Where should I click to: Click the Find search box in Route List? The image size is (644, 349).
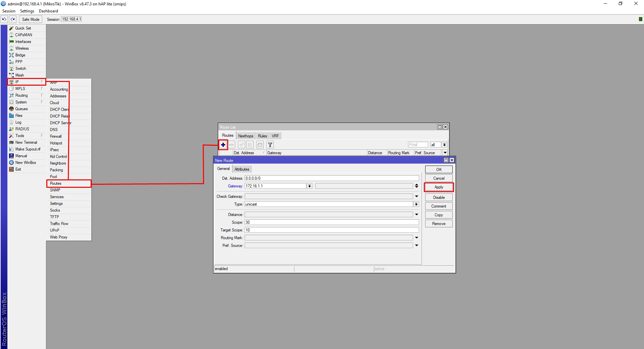[x=418, y=145]
